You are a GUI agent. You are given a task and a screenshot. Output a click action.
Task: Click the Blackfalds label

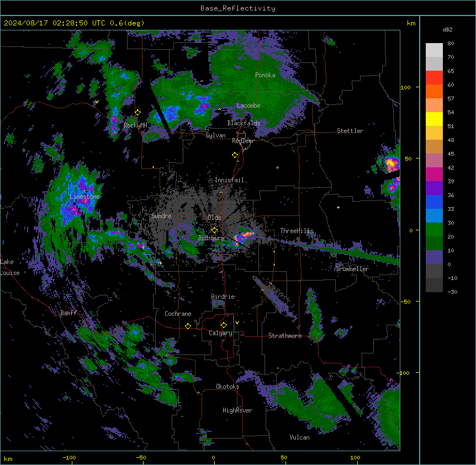244,123
